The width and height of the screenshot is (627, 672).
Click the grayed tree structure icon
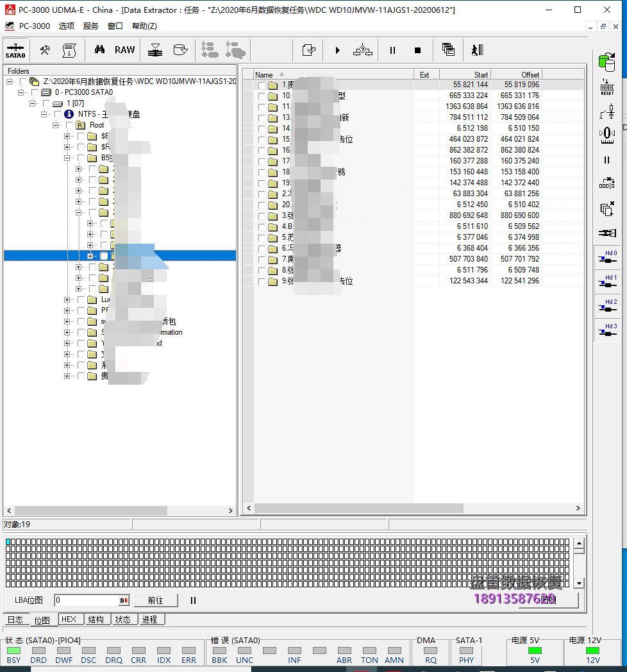(210, 50)
